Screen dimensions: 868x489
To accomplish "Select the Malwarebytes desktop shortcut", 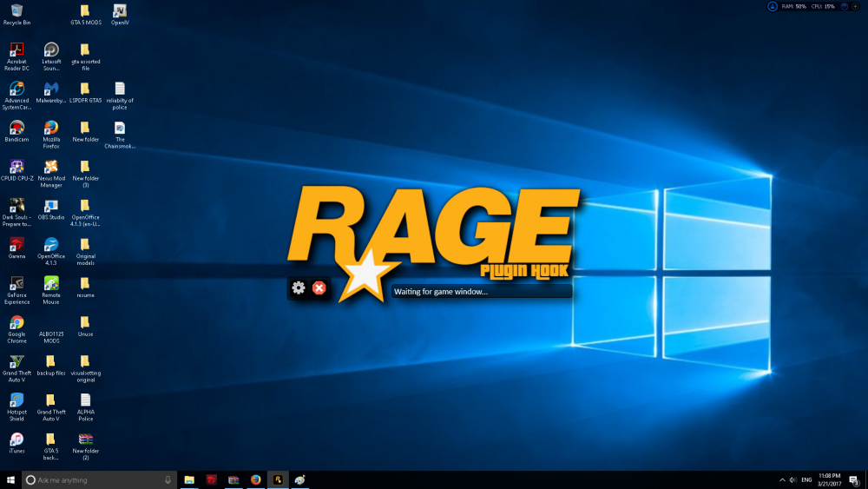I will click(50, 89).
